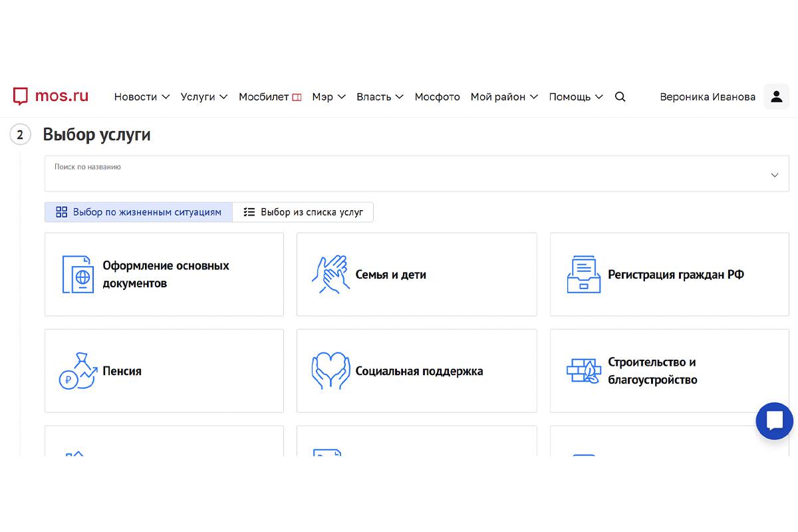This screenshot has height=532, width=798.
Task: Expand the Новости dropdown menu
Action: coord(142,97)
